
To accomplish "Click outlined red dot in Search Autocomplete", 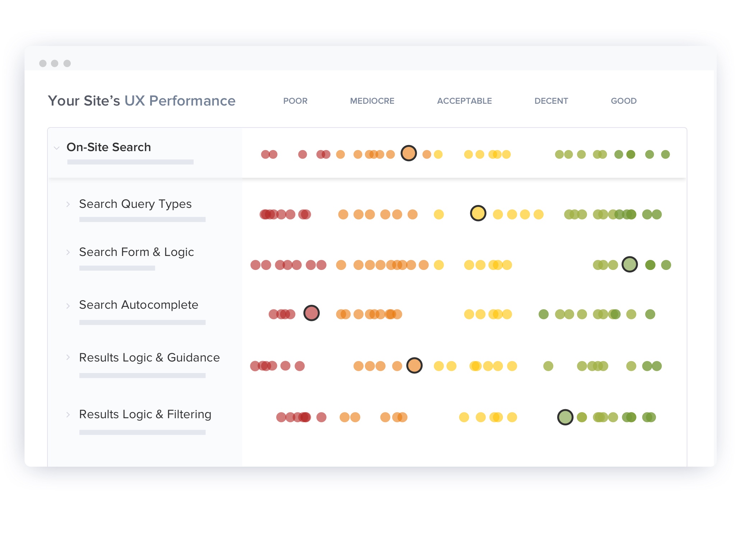I will pyautogui.click(x=311, y=313).
